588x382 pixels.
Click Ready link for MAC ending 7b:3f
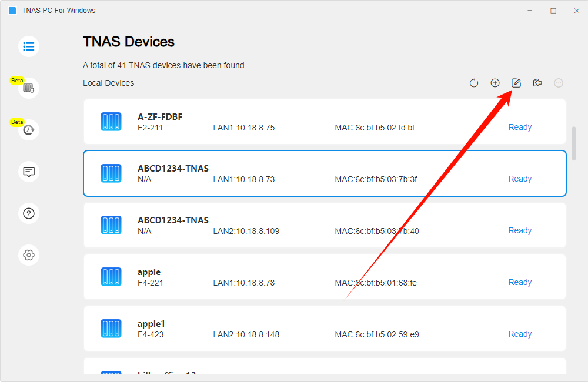520,179
